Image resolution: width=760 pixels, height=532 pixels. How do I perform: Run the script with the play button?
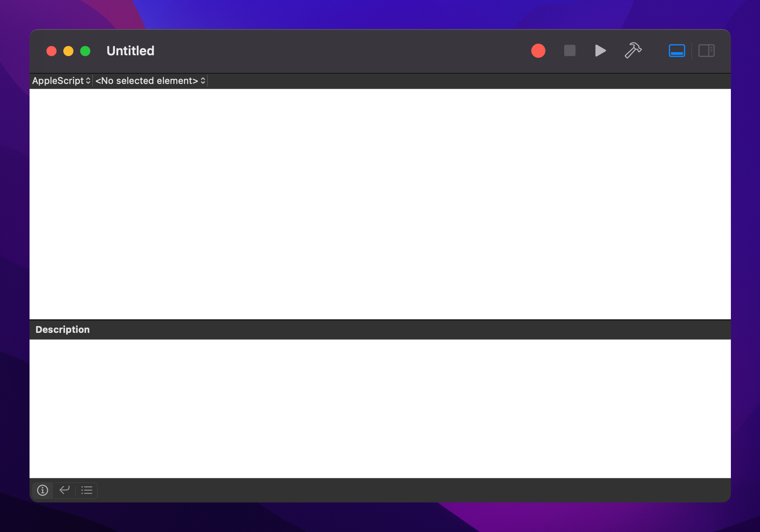[x=600, y=51]
